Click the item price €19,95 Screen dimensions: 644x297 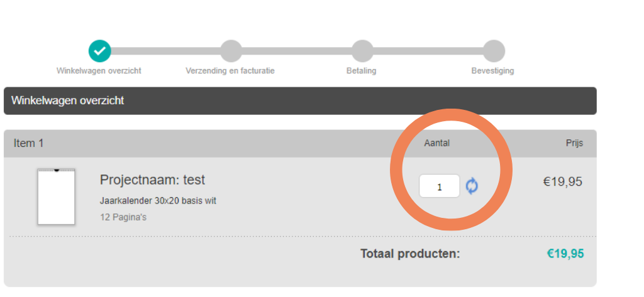click(x=563, y=182)
